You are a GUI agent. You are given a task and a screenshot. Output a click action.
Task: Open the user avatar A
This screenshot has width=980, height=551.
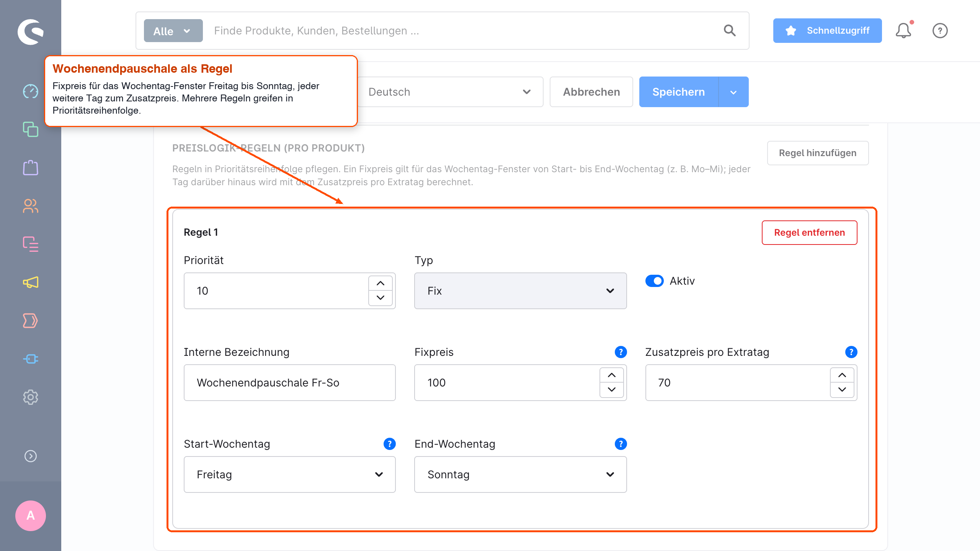31,516
